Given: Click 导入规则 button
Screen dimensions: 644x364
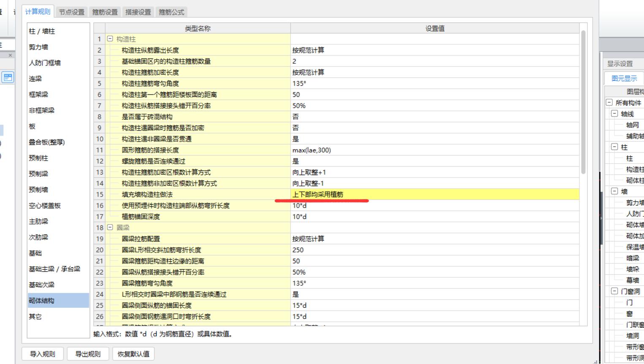Looking at the screenshot, I should 43,354.
